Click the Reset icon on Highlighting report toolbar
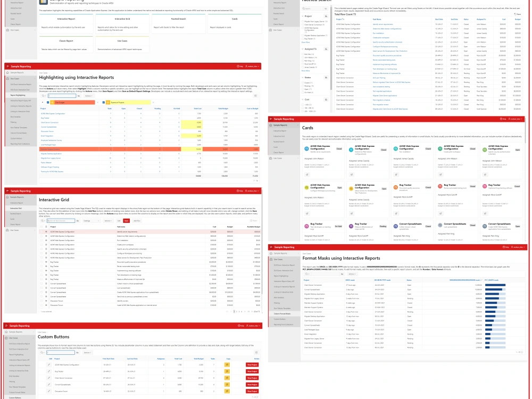Screen dimensions: 532x399 pyautogui.click(x=255, y=96)
